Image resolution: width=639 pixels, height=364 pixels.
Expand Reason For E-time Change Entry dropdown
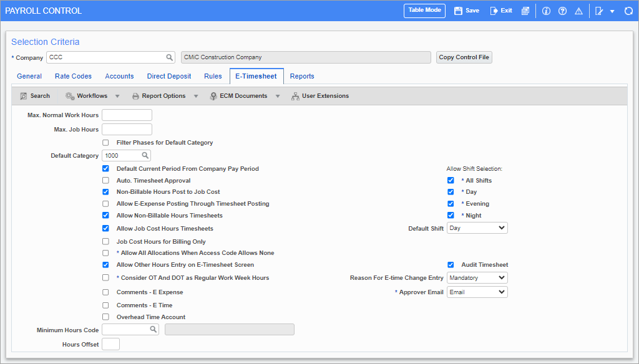(477, 277)
